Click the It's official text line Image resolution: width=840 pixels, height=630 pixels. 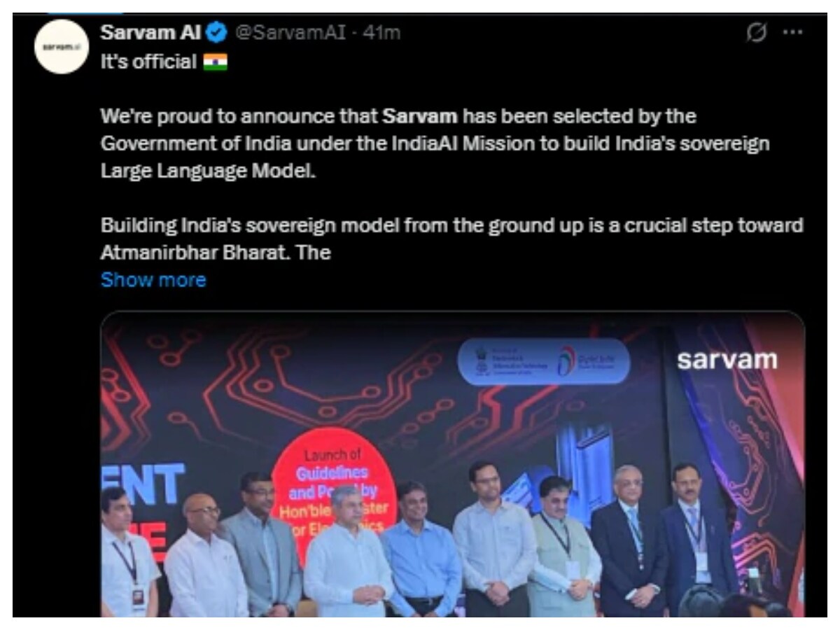(x=148, y=63)
